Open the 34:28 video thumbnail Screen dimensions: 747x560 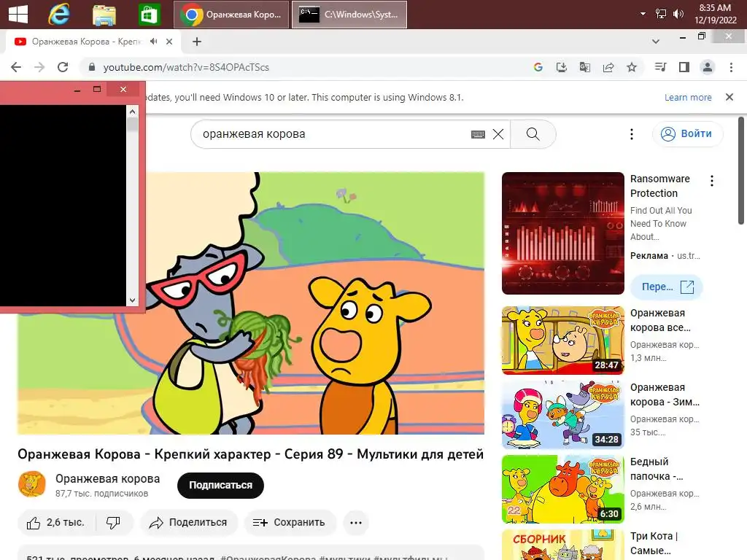[x=562, y=415]
